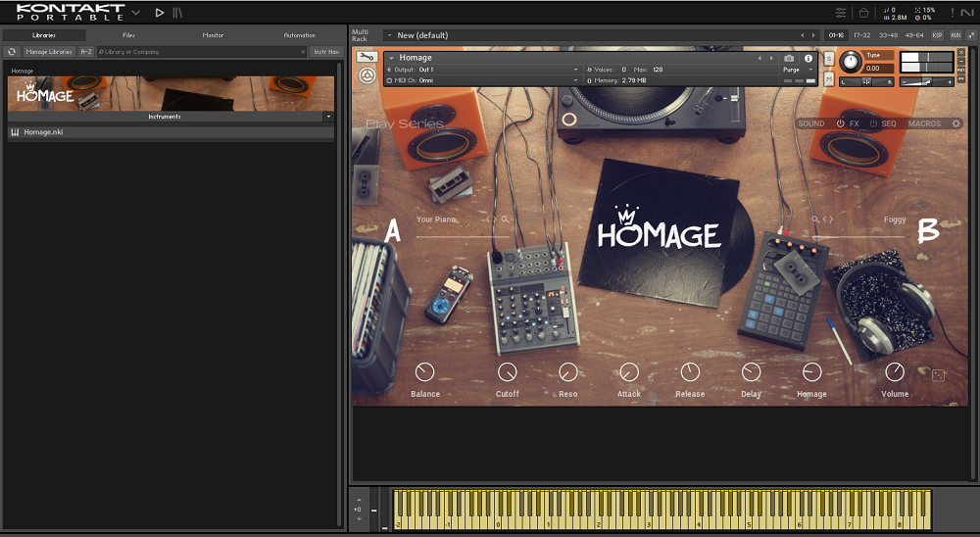
Task: Click the magnifier next to Your Piano
Action: [506, 220]
